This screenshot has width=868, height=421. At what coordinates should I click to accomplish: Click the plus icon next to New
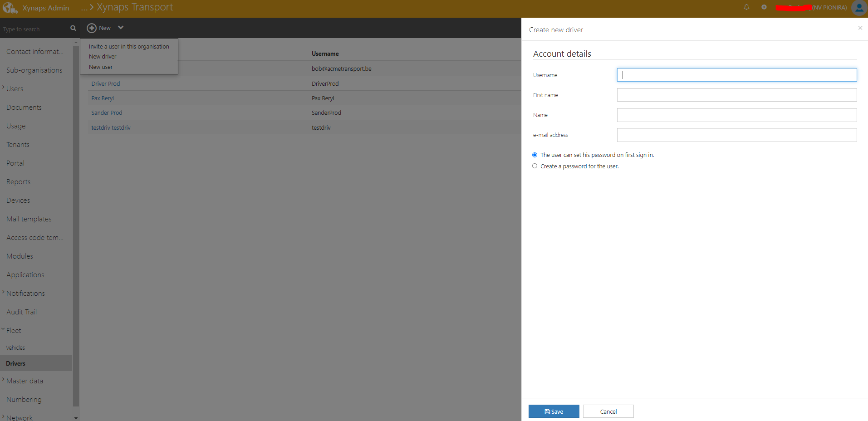(x=91, y=28)
